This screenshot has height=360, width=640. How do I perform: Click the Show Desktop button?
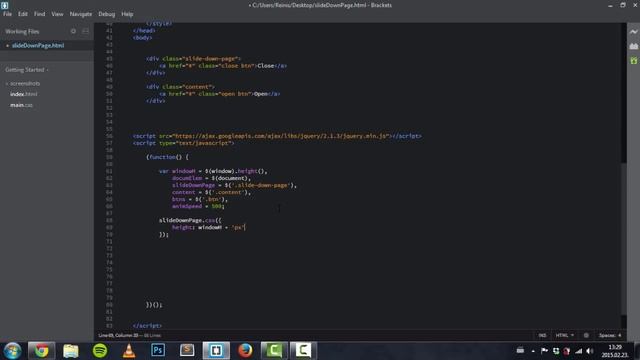click(x=637, y=351)
